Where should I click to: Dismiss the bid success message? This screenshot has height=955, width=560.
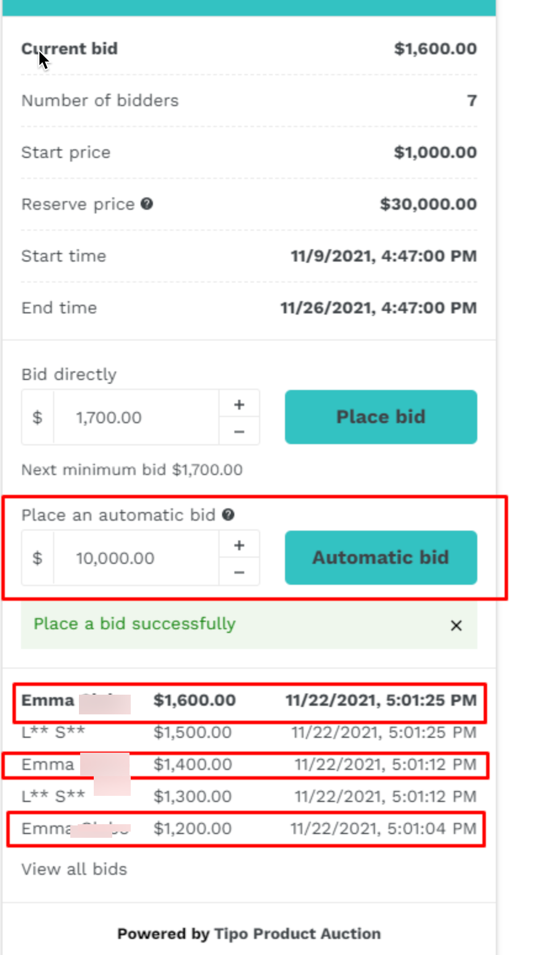pos(456,626)
